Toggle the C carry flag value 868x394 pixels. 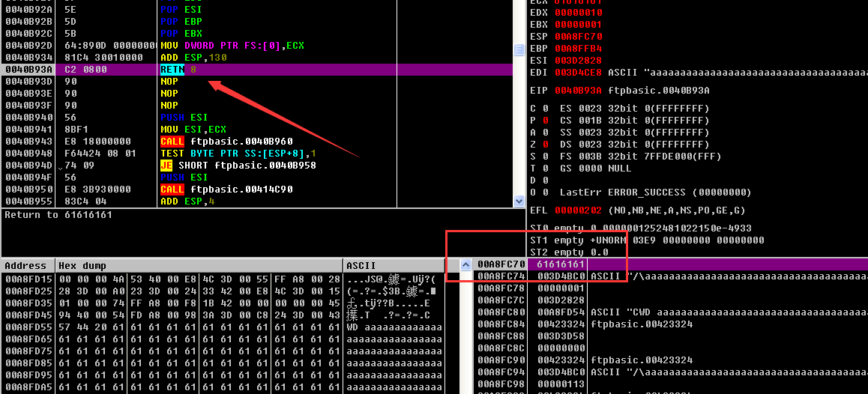(x=544, y=109)
